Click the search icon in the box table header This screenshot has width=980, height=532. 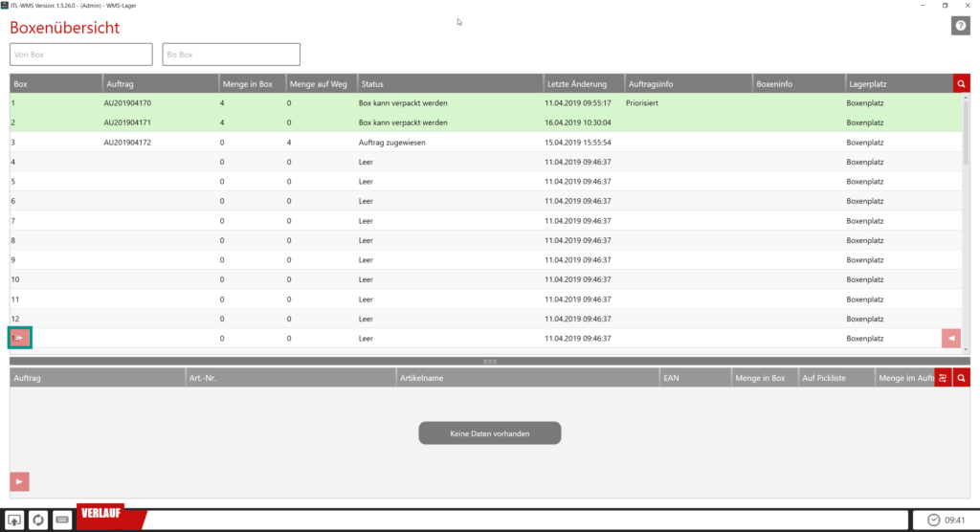[x=961, y=83]
